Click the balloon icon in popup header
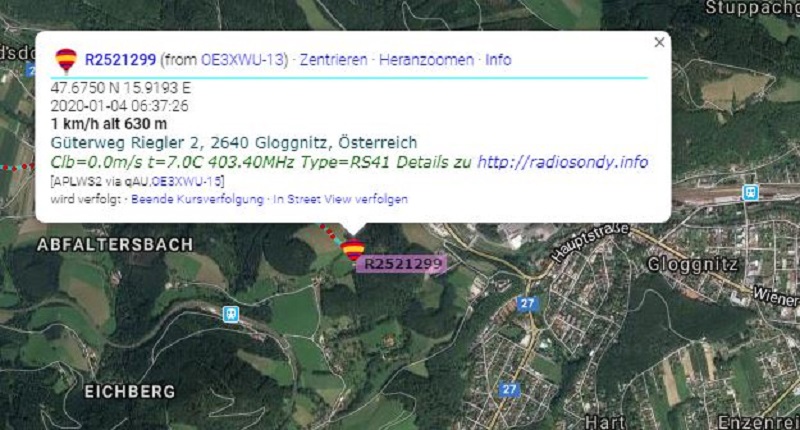Viewport: 800px width, 430px height. click(x=66, y=60)
